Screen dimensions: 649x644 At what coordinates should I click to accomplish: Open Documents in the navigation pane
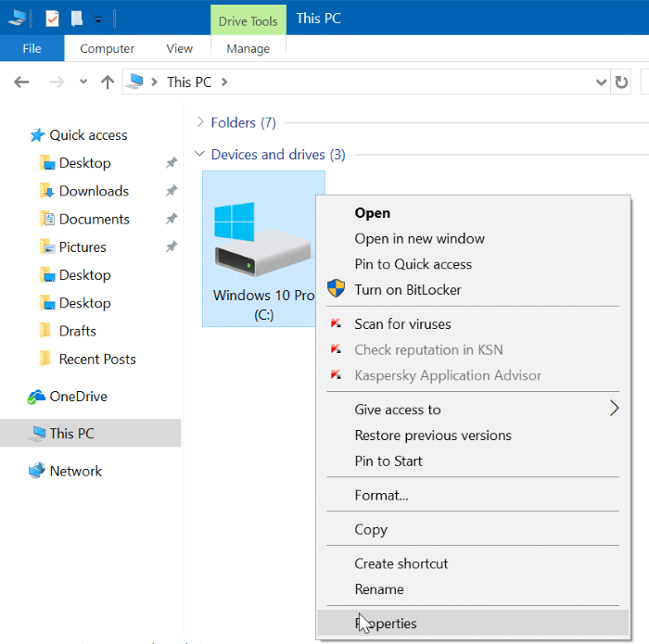tap(95, 220)
